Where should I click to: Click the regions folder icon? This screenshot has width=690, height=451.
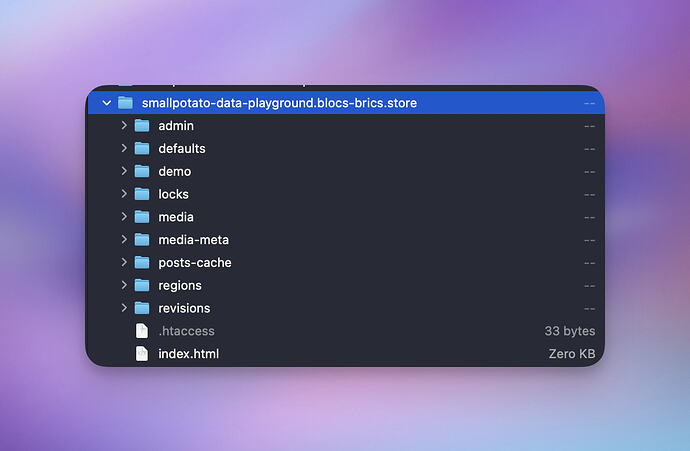pos(142,286)
